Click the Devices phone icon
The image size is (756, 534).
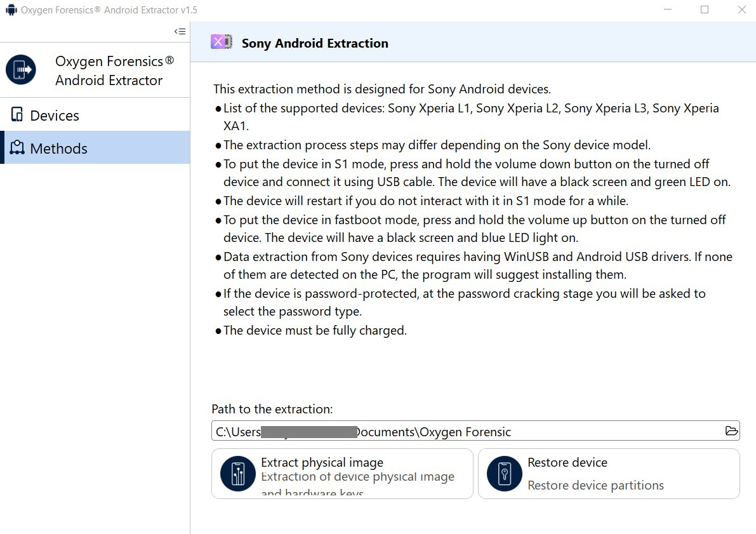[17, 115]
